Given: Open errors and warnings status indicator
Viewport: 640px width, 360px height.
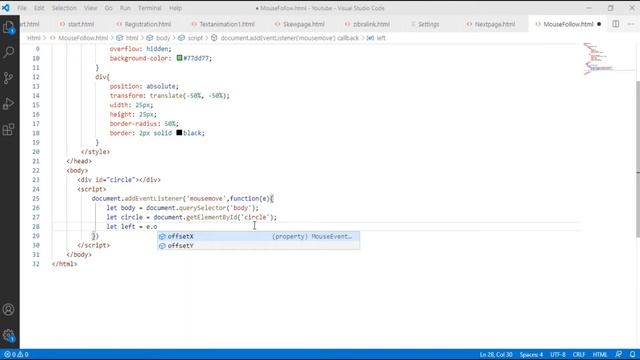Looking at the screenshot, I should pyautogui.click(x=16, y=354).
